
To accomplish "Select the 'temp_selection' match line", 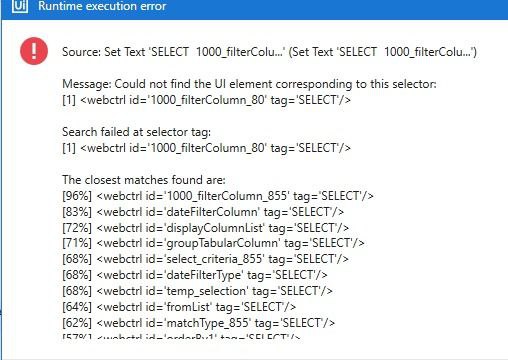I will (x=197, y=291).
